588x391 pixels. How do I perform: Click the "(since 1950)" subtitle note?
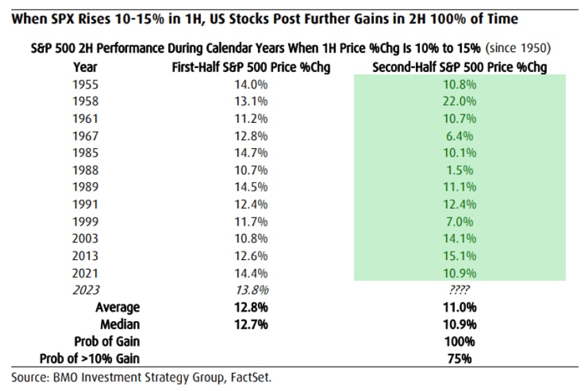518,48
